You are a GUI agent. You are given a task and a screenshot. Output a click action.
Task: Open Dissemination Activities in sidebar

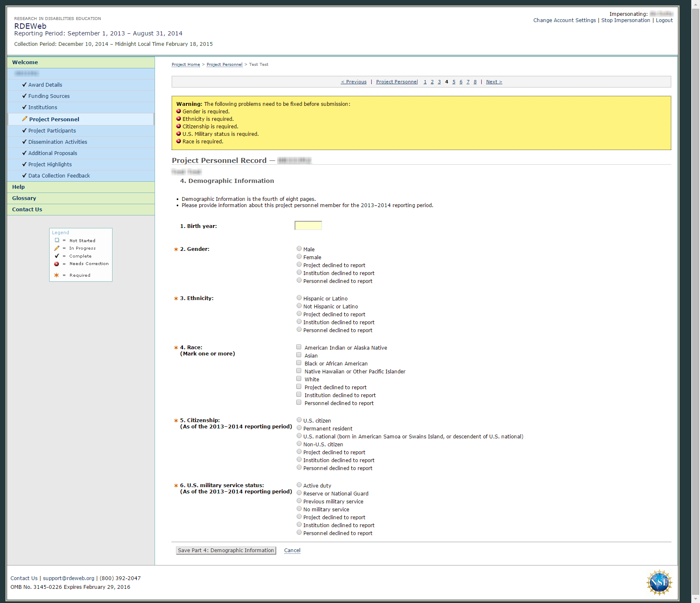pos(57,142)
